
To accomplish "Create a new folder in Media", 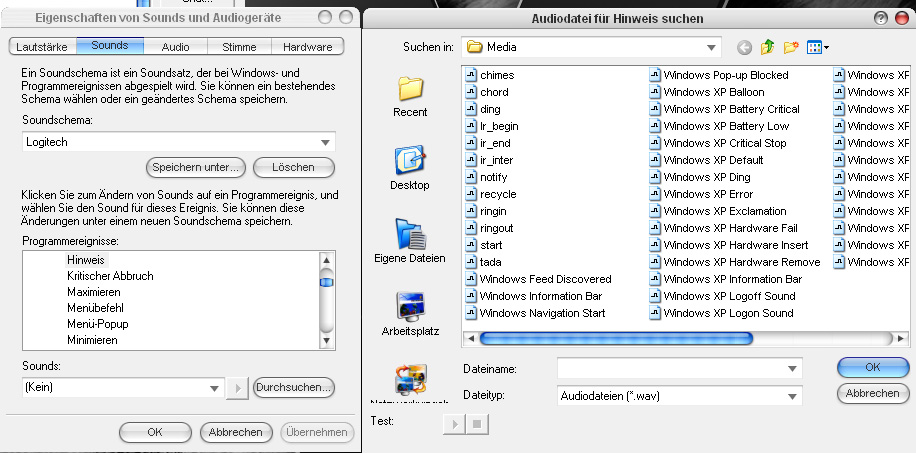I will [x=791, y=47].
